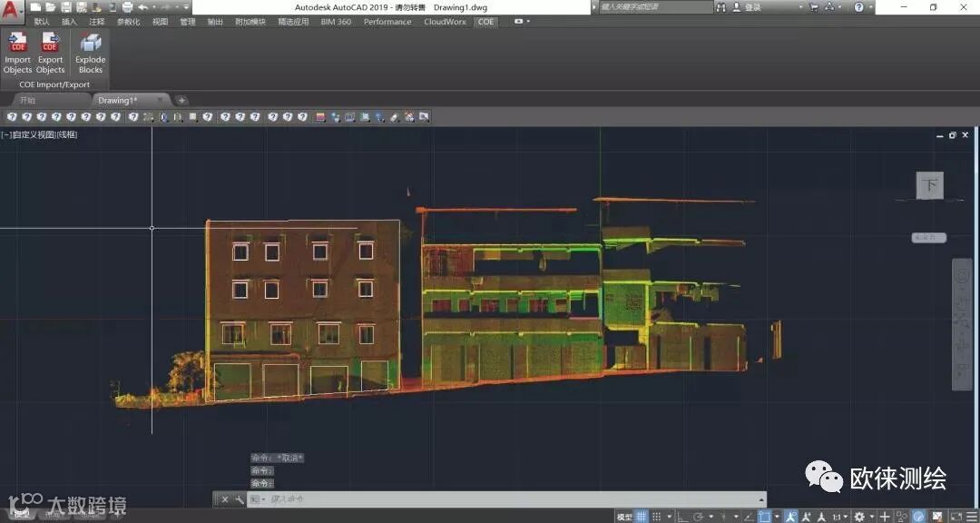This screenshot has width=980, height=523.
Task: Add a new drawing tab with plus button
Action: pos(181,100)
